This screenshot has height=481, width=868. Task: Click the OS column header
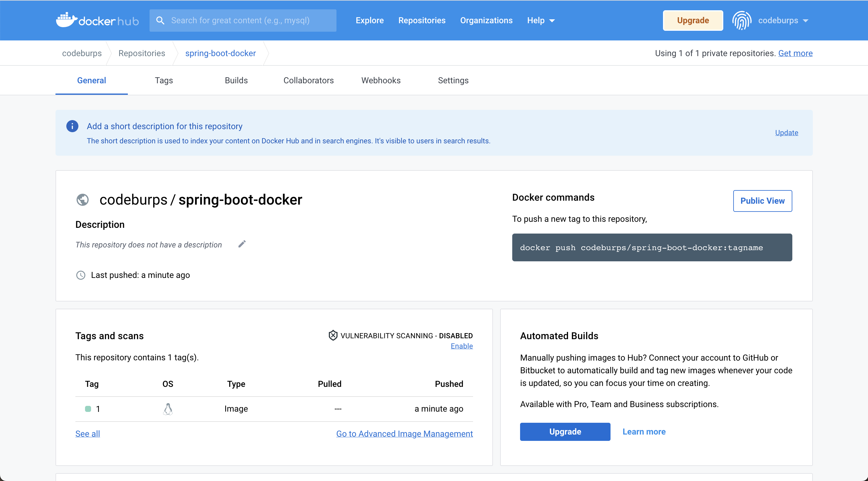[x=168, y=384]
